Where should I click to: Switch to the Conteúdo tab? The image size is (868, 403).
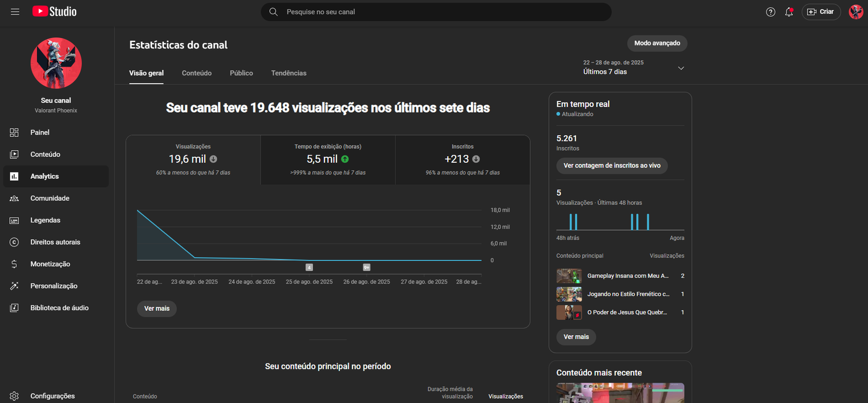pos(197,73)
